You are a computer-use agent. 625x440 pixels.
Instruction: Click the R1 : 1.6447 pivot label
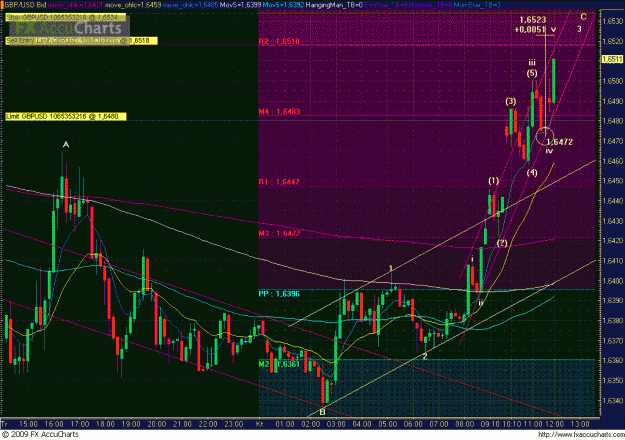279,182
